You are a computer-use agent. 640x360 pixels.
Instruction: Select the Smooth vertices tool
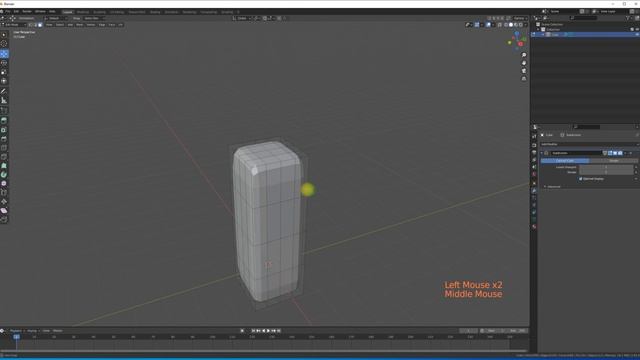pyautogui.click(x=4, y=184)
